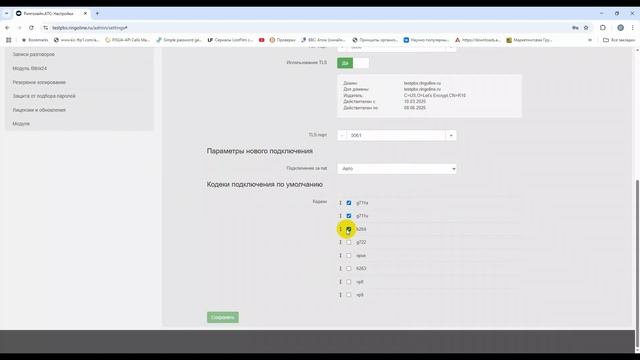Show the hidden bookmarks overflow chevron

pos(590,40)
